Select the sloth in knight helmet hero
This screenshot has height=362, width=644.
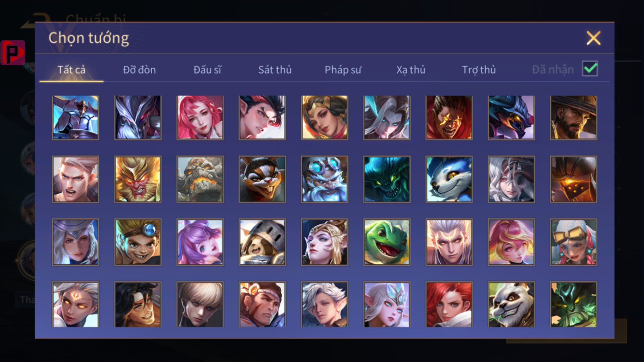coord(262,242)
